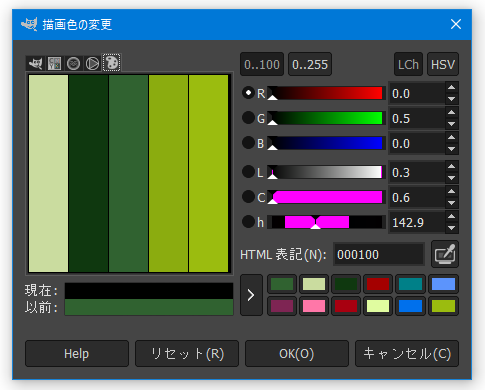
Task: Switch color model to LCh
Action: 408,64
